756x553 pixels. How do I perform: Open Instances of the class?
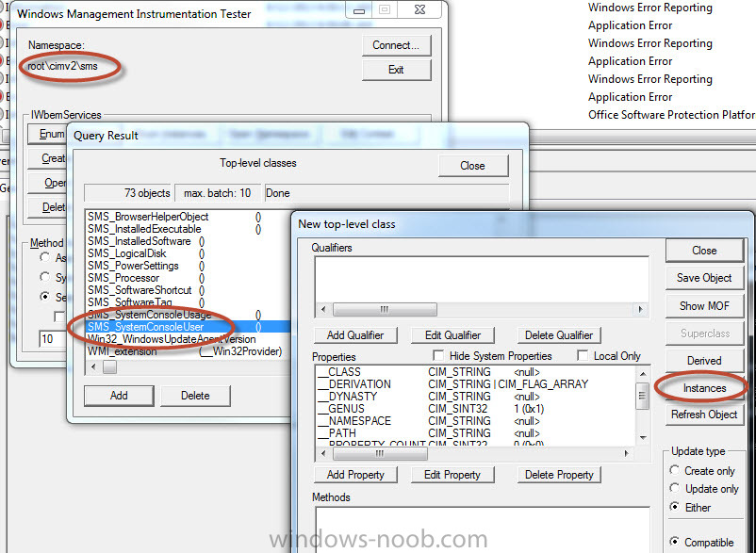[704, 388]
